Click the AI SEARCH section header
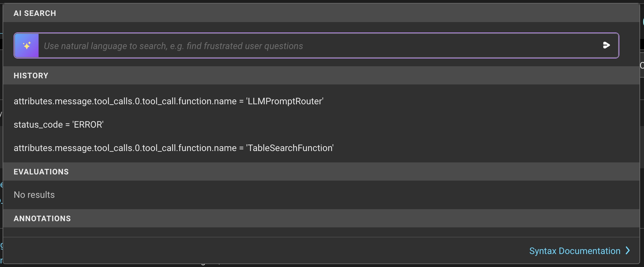Image resolution: width=644 pixels, height=267 pixels. (35, 13)
